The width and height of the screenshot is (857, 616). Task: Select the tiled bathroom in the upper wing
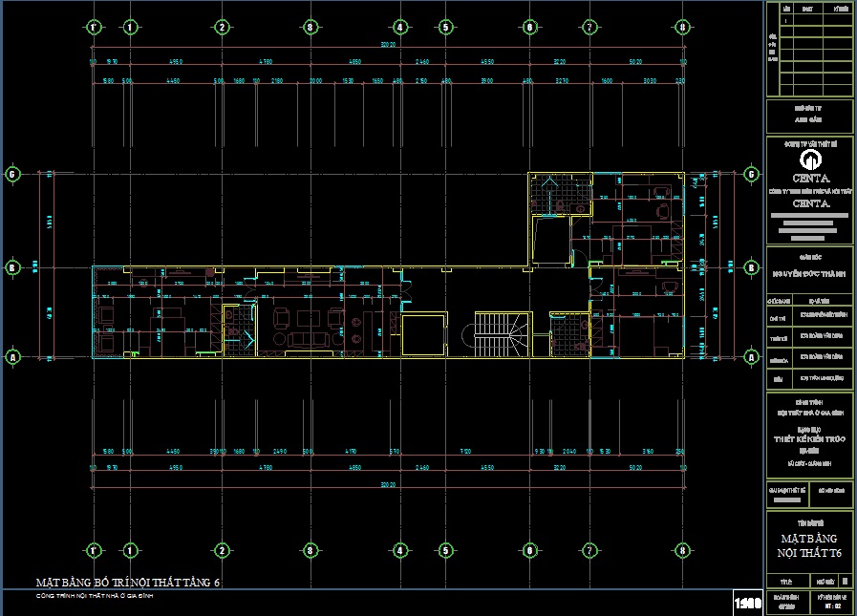pos(551,195)
